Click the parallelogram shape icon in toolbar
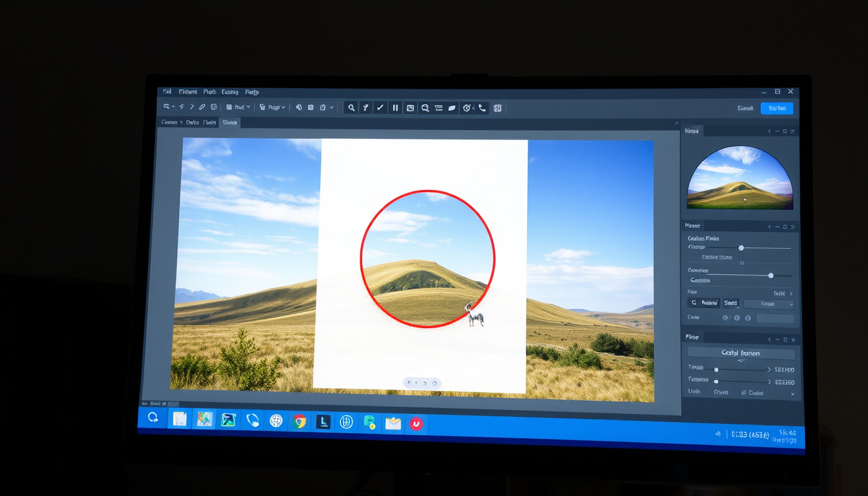Screen dimensions: 868x496 452,108
